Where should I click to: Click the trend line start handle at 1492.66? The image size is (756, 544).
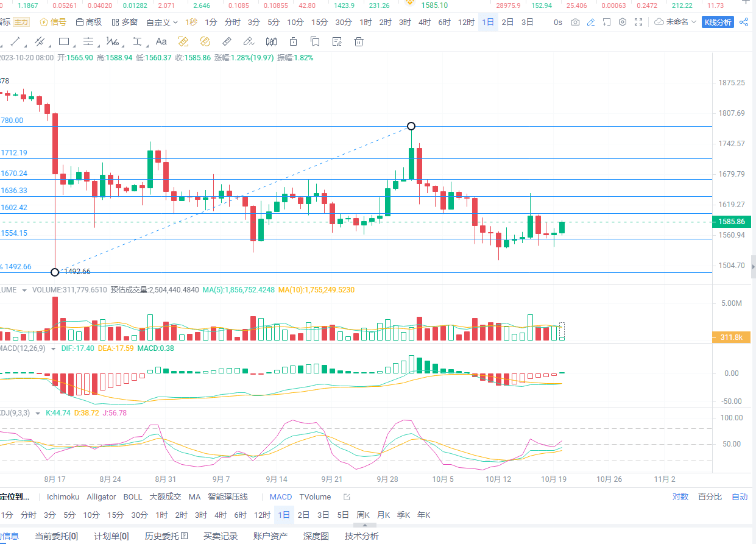click(55, 272)
